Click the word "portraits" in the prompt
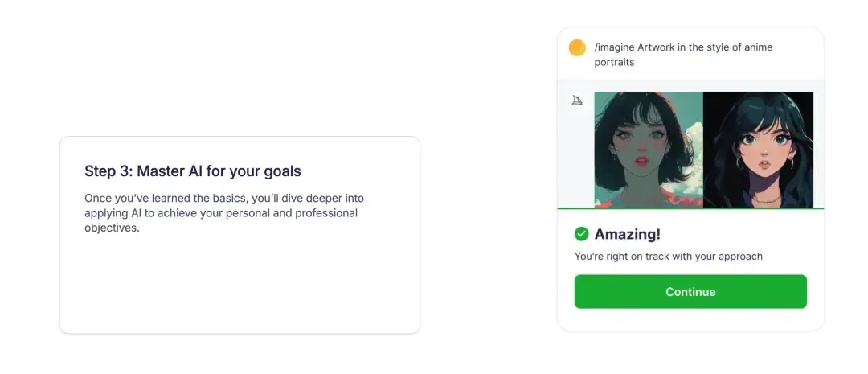868x374 pixels. click(614, 62)
